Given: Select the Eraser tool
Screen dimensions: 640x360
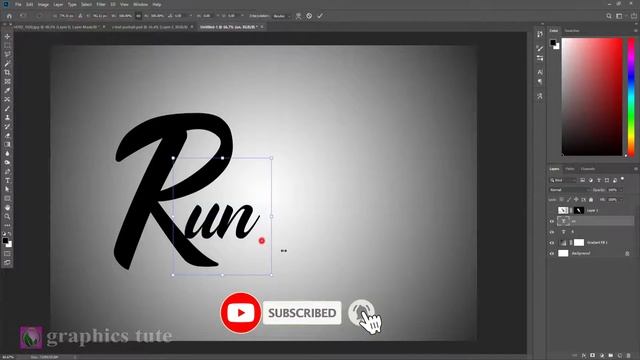Looking at the screenshot, I should 7,136.
